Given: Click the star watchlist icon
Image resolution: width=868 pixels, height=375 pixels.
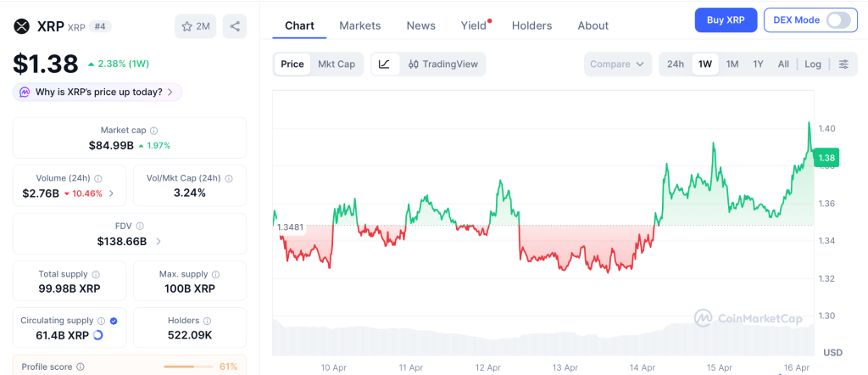Looking at the screenshot, I should pyautogui.click(x=187, y=26).
